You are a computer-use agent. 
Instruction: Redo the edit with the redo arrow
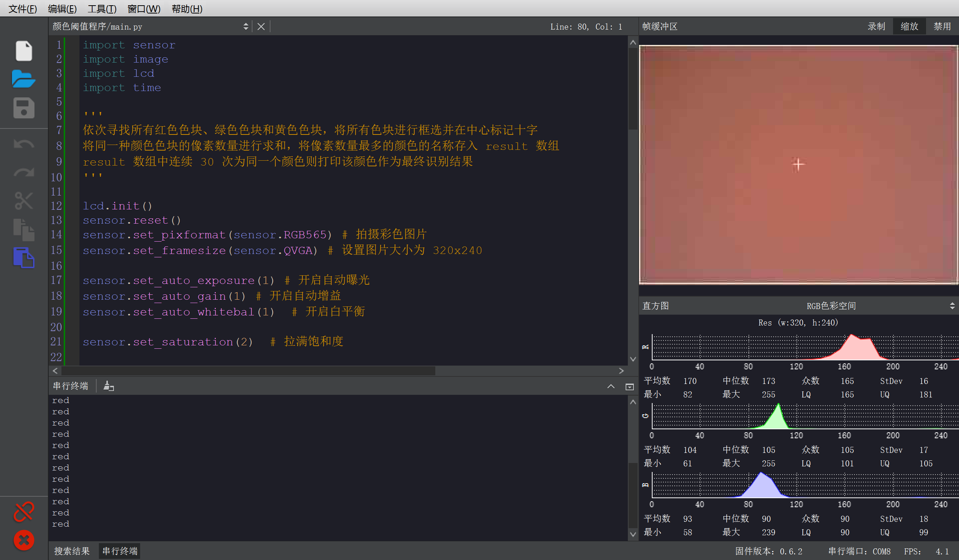(24, 172)
